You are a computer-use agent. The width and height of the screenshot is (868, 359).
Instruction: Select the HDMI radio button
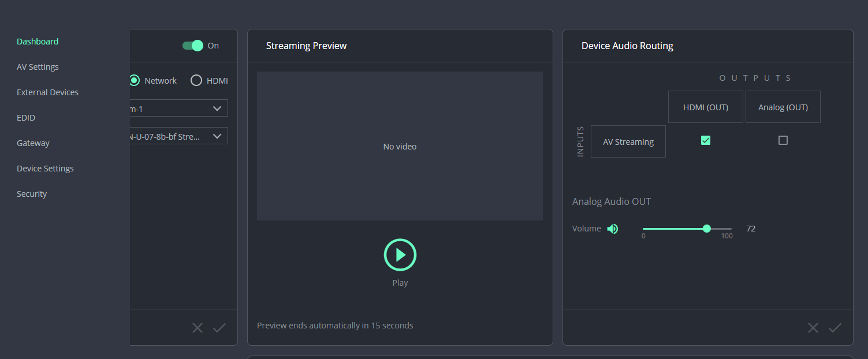pyautogui.click(x=196, y=81)
